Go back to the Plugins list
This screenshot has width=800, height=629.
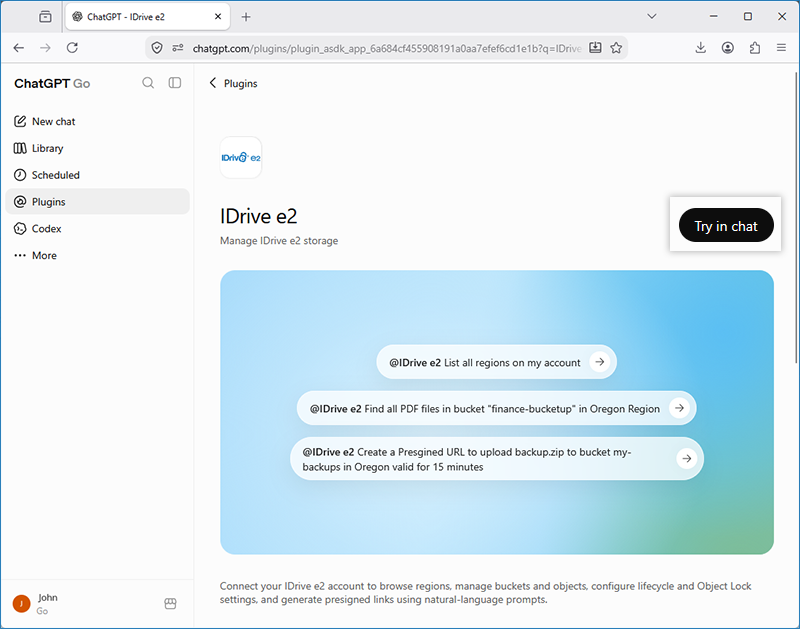233,83
